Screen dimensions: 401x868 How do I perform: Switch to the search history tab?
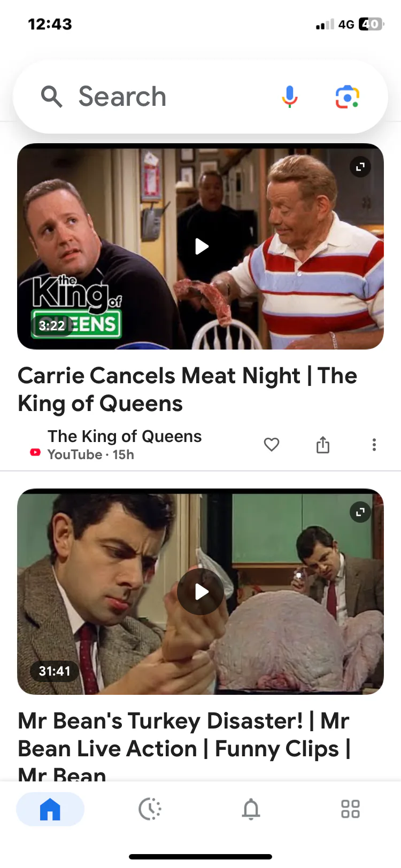150,809
